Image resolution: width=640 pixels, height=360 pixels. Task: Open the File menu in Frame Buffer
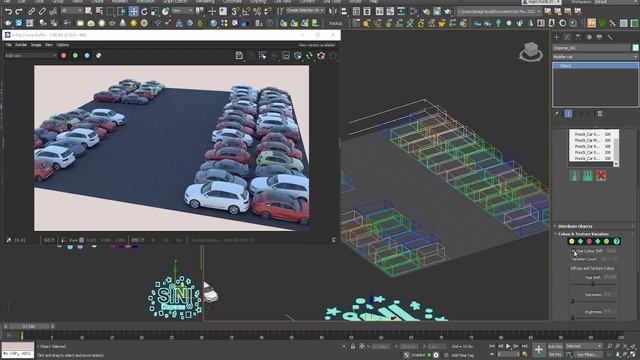[x=9, y=45]
